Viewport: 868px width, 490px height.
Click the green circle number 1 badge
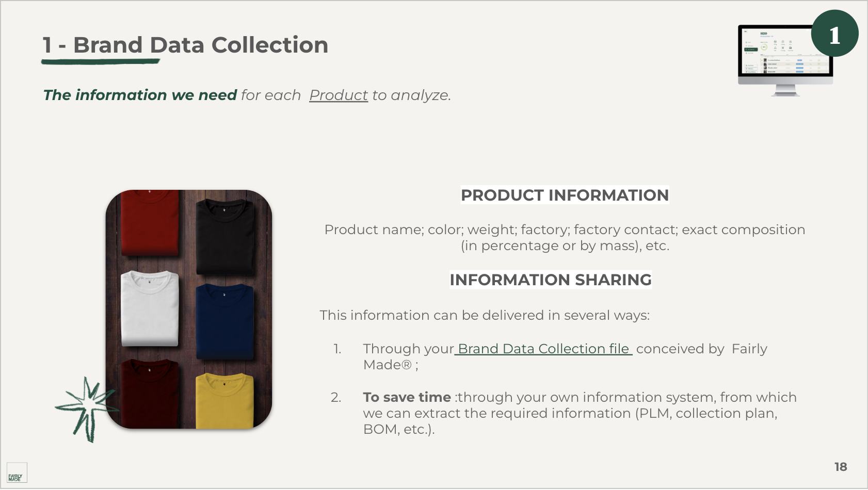coord(834,34)
